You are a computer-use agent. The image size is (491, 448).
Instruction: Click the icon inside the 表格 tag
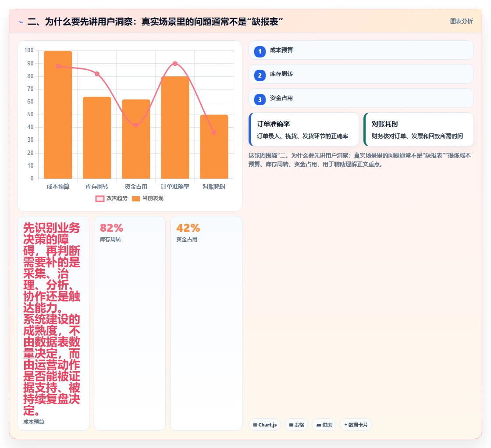pos(291,425)
